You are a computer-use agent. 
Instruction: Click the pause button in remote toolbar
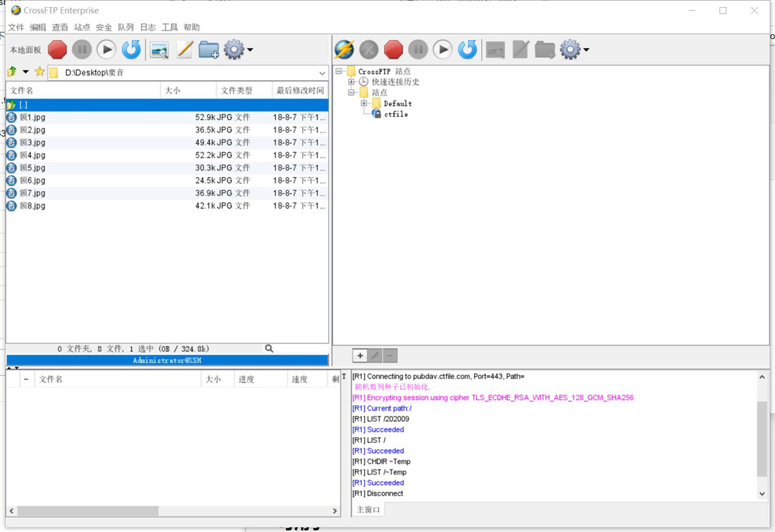(x=418, y=50)
